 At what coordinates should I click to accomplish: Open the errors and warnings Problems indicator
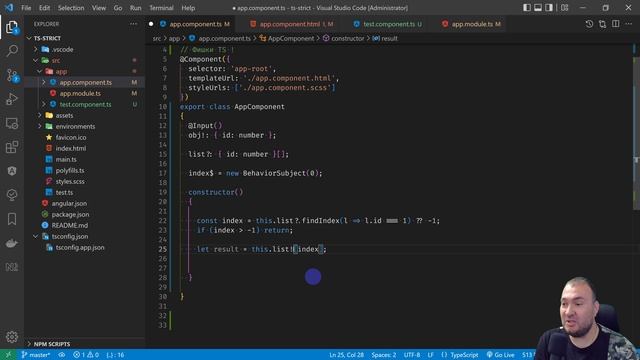pyautogui.click(x=86, y=355)
